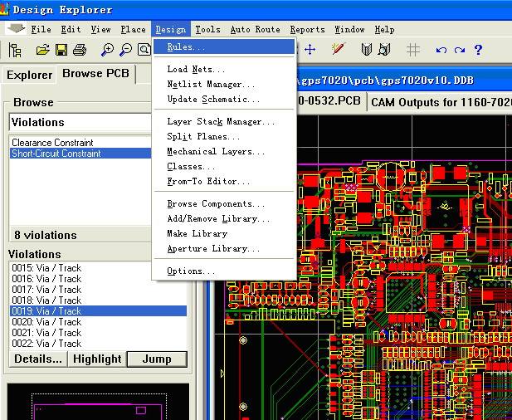Click the Print icon in toolbar
Viewport: 512px width, 420px height.
(x=79, y=51)
